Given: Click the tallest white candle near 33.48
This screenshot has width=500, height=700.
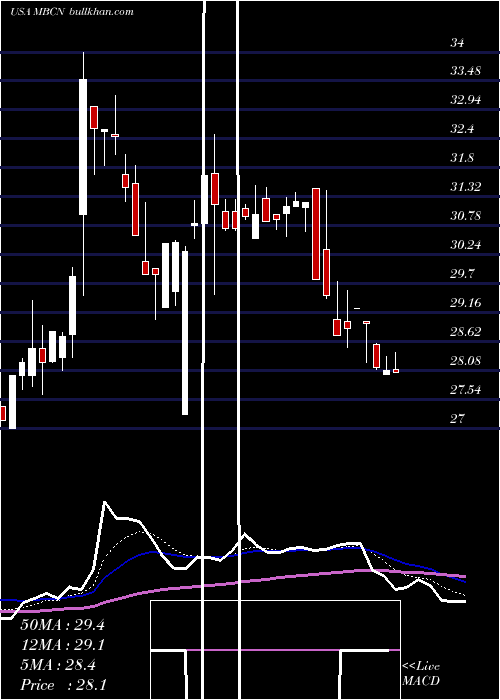Looking at the screenshot, I should click(83, 147).
